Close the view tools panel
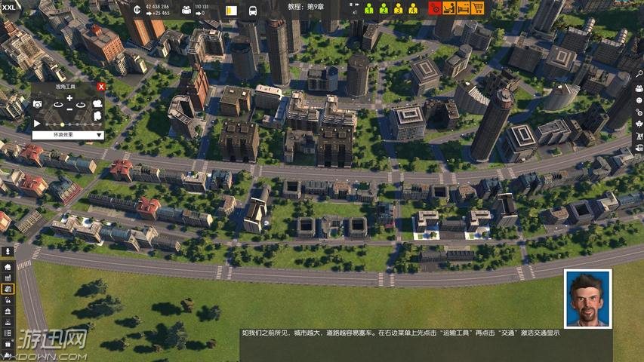This screenshot has height=362, width=644. pos(101,87)
